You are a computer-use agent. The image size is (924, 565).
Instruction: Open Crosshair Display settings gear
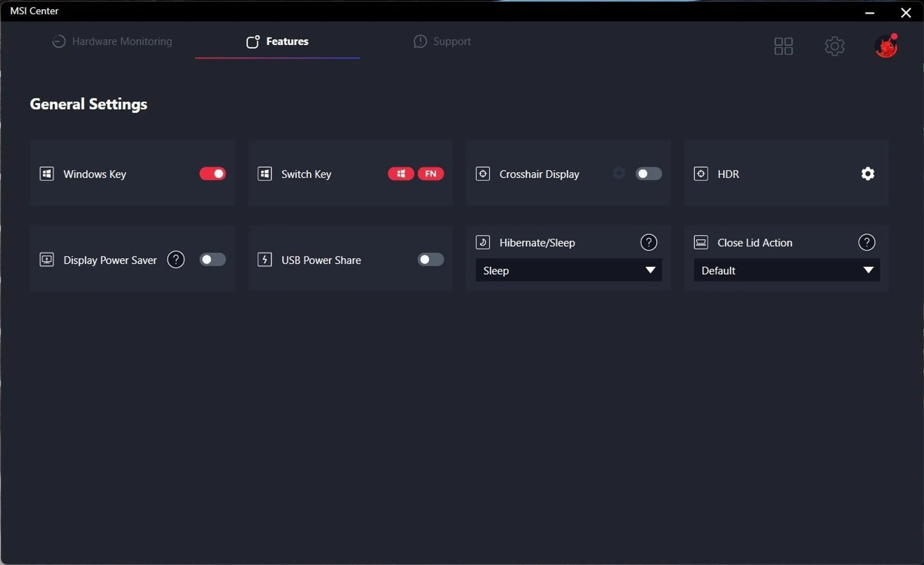point(619,173)
